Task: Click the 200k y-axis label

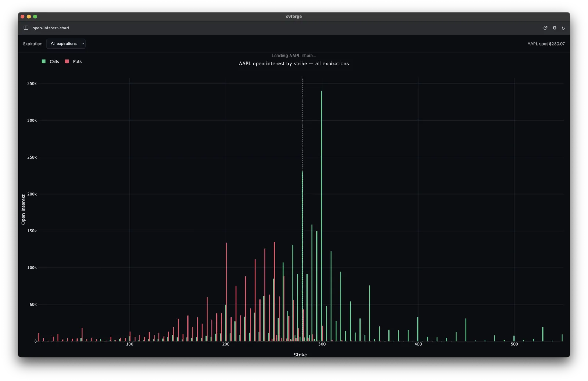Action: [x=32, y=194]
